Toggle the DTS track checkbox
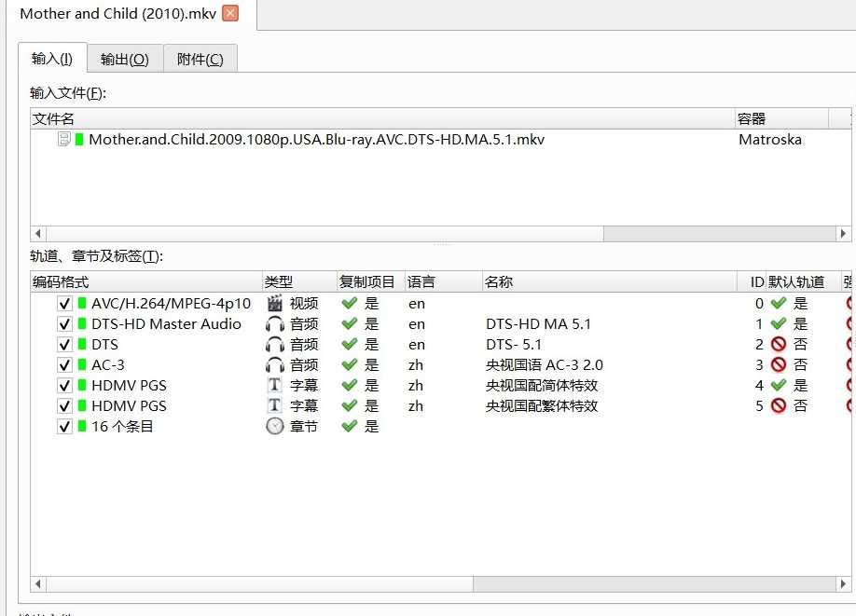This screenshot has width=856, height=616. coord(64,344)
